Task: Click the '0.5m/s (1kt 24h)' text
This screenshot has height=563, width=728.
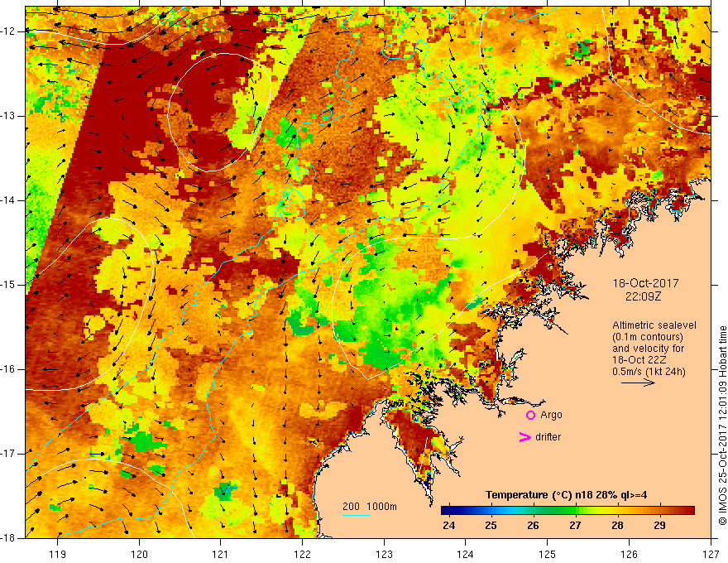Action: [649, 372]
